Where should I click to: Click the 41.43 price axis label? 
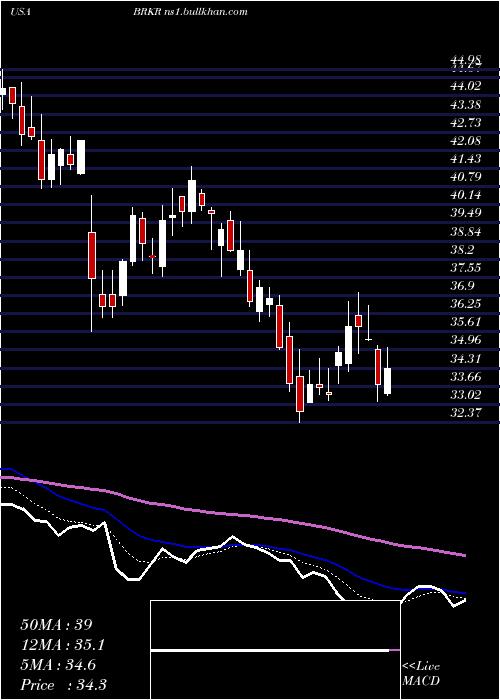click(465, 159)
